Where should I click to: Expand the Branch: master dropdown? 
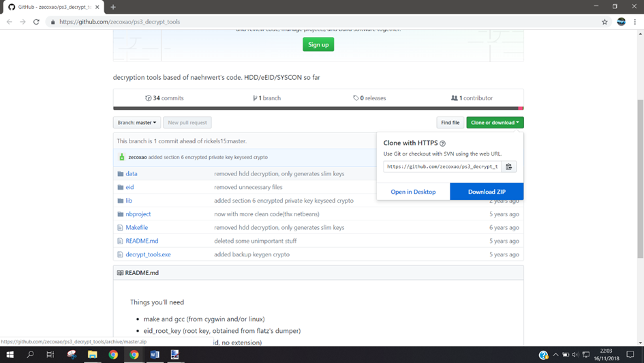tap(137, 123)
